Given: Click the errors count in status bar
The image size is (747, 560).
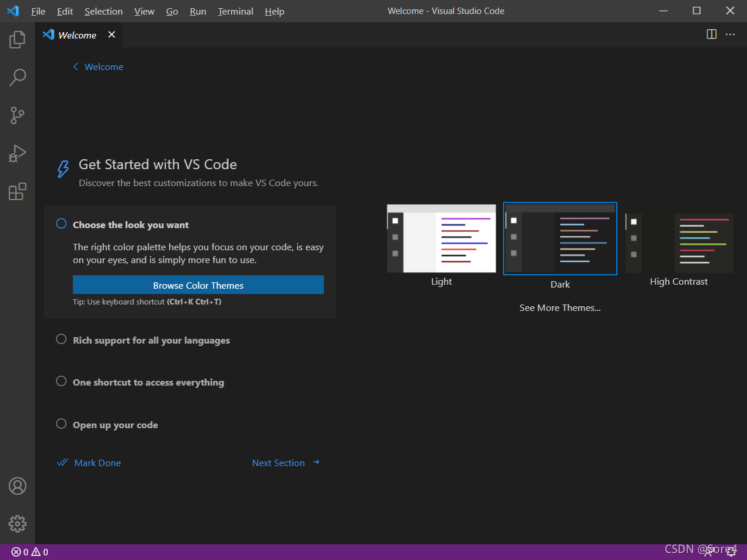Looking at the screenshot, I should (x=20, y=552).
